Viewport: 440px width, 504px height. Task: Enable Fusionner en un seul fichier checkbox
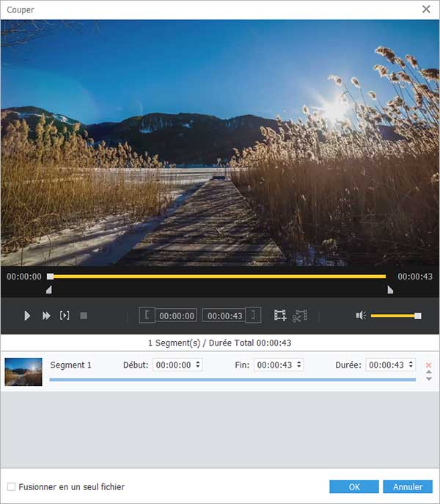11,486
